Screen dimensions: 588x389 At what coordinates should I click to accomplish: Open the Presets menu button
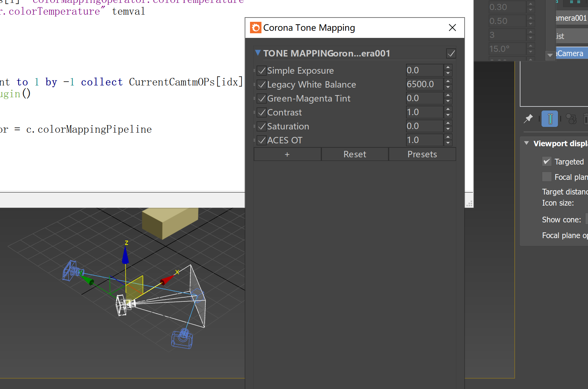point(422,154)
